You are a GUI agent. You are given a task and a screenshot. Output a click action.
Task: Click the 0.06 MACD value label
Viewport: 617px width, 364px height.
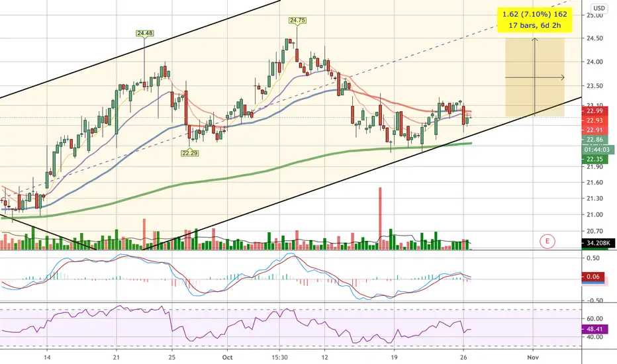point(593,277)
